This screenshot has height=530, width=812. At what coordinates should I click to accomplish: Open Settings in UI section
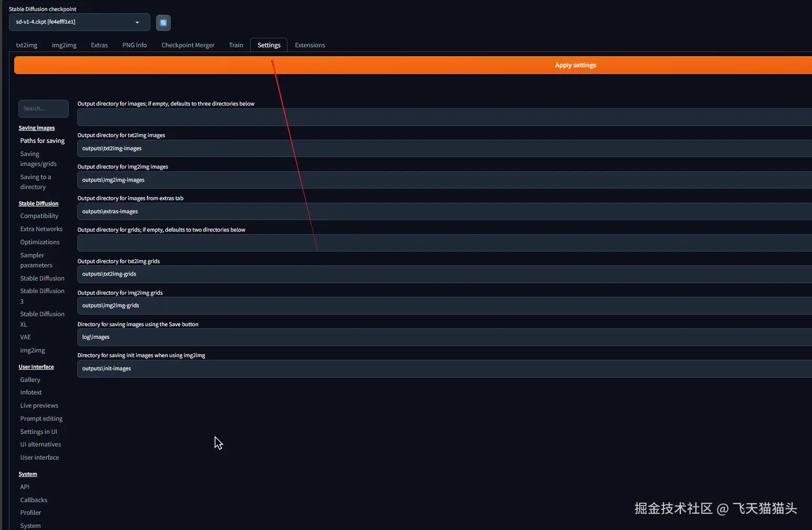[39, 432]
